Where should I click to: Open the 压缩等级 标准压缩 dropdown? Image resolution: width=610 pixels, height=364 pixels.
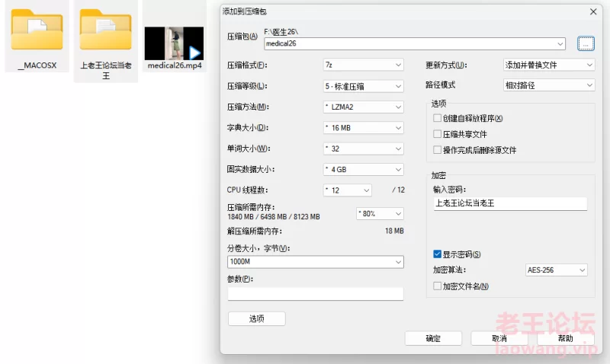pos(364,86)
